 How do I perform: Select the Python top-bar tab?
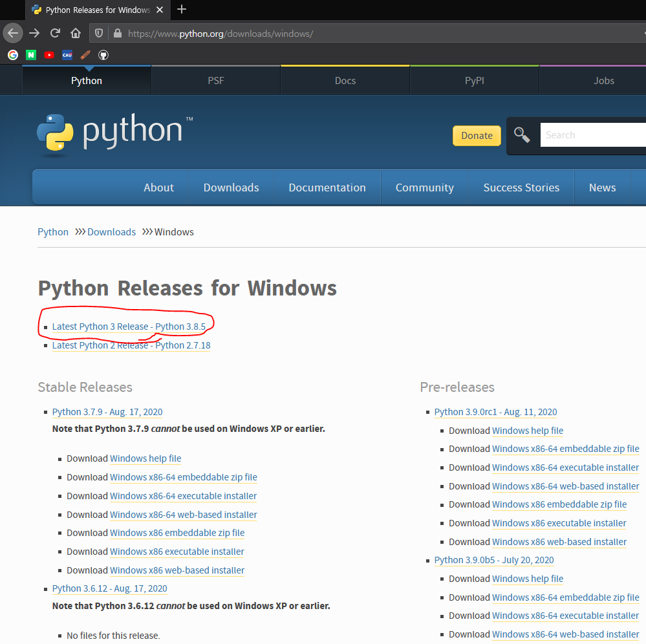coord(87,81)
